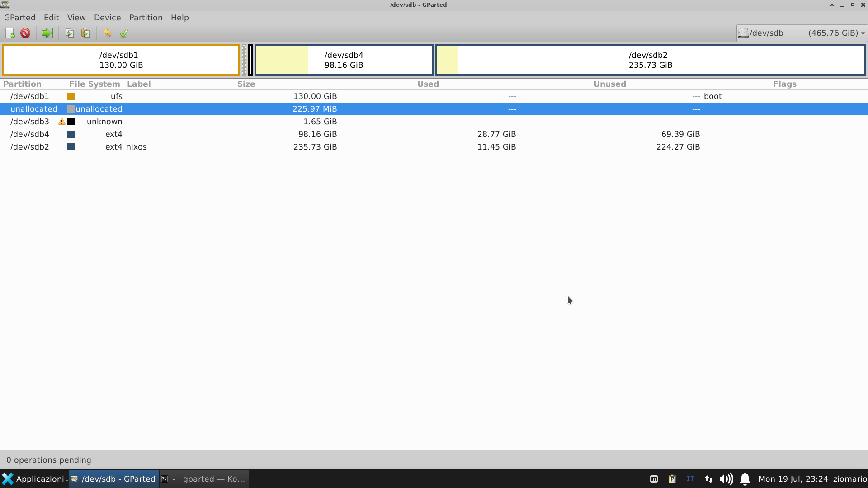The height and width of the screenshot is (488, 868).
Task: Click the warning icon on /dev/sdb3
Action: 61,122
